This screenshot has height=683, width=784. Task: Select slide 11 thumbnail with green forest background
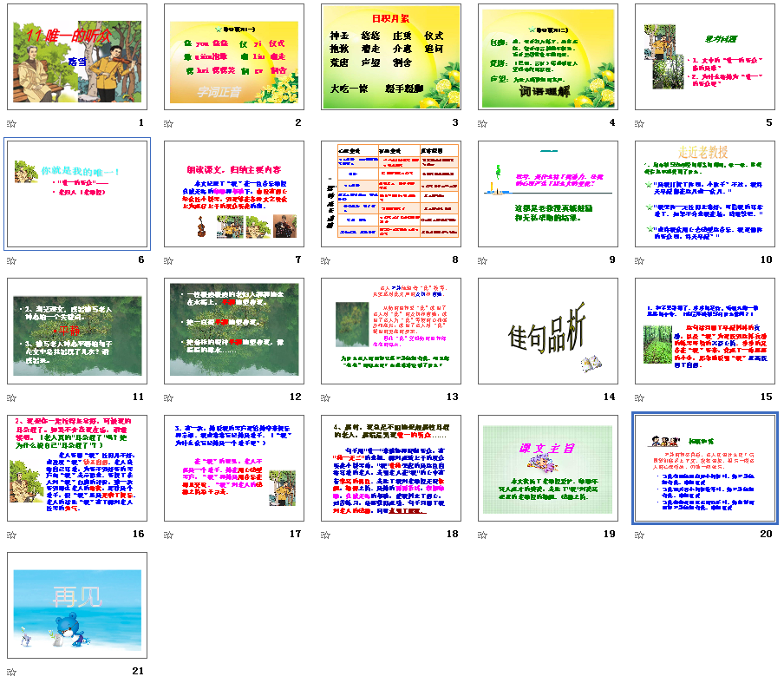77,331
